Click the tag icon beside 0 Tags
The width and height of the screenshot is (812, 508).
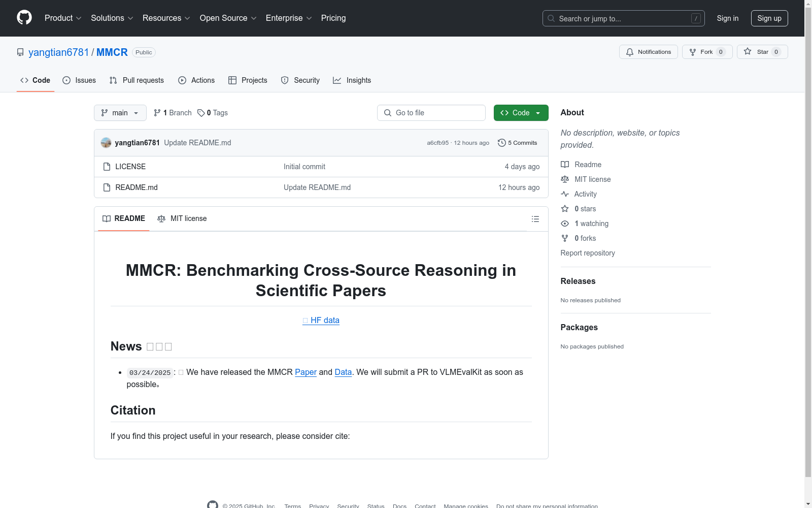tap(201, 113)
